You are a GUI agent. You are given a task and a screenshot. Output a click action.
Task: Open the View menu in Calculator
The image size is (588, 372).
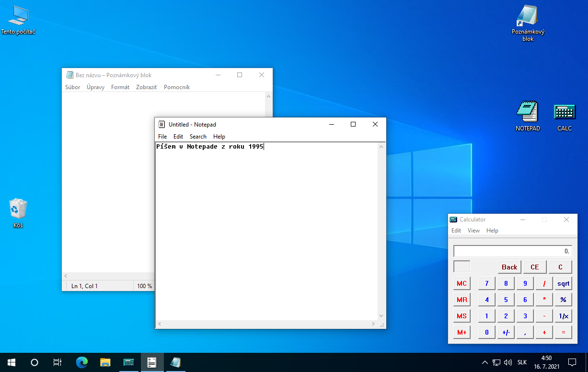[473, 231]
